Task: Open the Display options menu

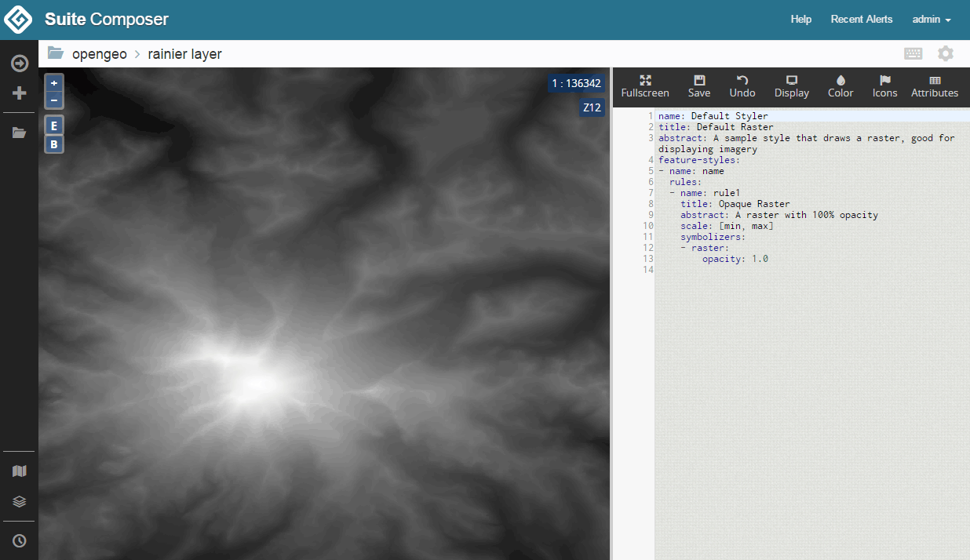Action: (791, 86)
